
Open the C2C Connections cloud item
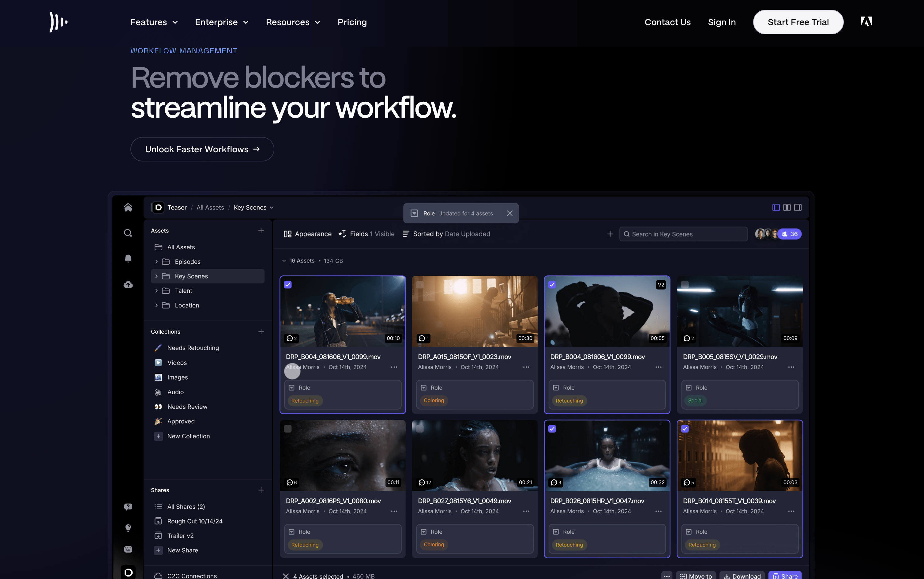coord(185,576)
